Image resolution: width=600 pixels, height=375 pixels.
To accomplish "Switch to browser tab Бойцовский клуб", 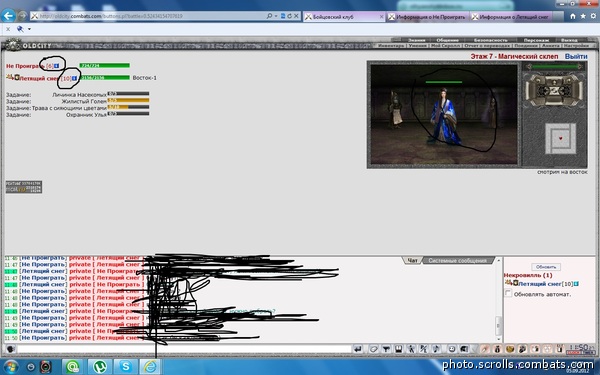I will click(344, 16).
